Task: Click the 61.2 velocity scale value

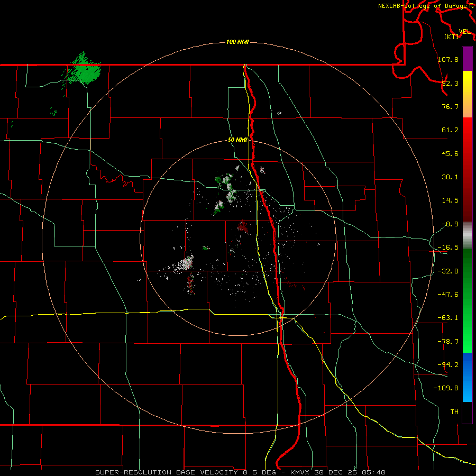Action: [x=450, y=130]
